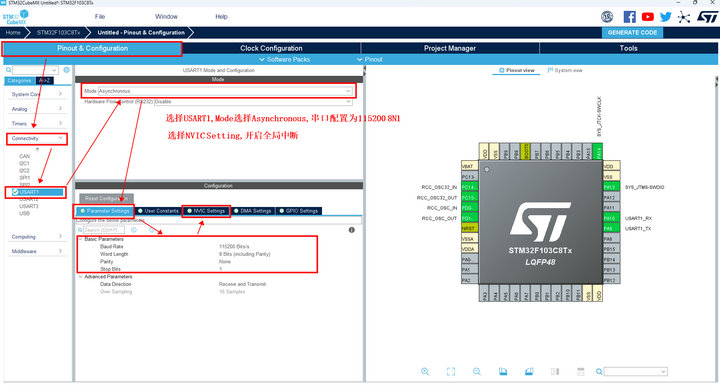The width and height of the screenshot is (720, 385).
Task: Open the NVIC Settings tab
Action: (x=206, y=211)
